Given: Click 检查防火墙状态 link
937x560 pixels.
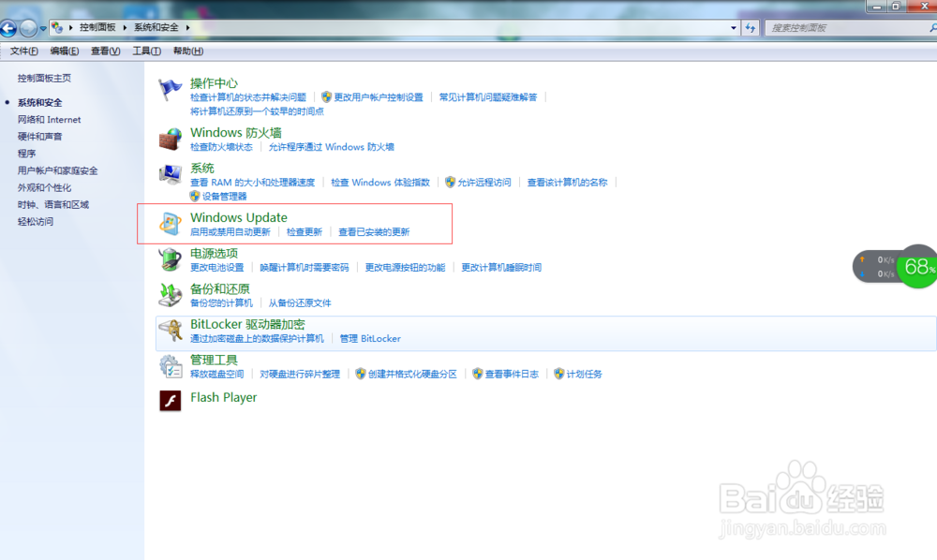Looking at the screenshot, I should [221, 147].
